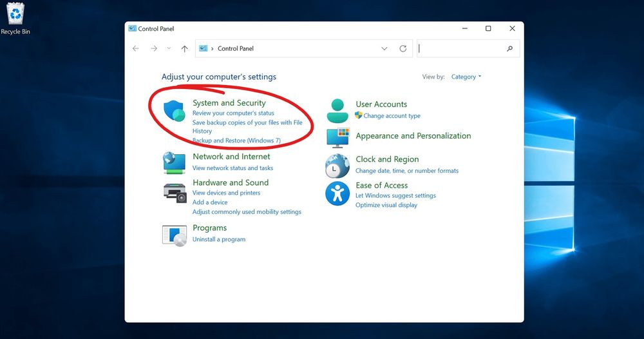Open the View by Category dropdown
The height and width of the screenshot is (339, 644).
[x=466, y=77]
